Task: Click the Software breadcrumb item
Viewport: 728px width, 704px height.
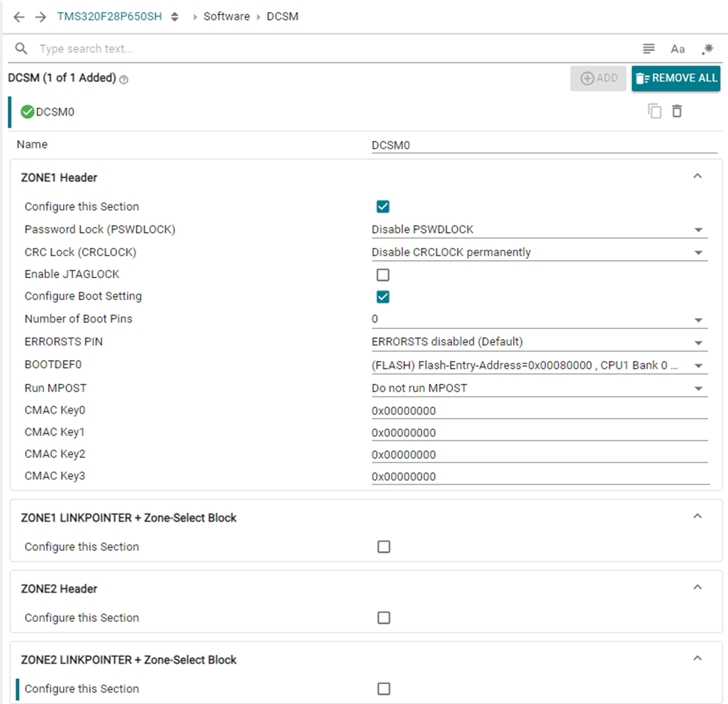Action: click(226, 16)
